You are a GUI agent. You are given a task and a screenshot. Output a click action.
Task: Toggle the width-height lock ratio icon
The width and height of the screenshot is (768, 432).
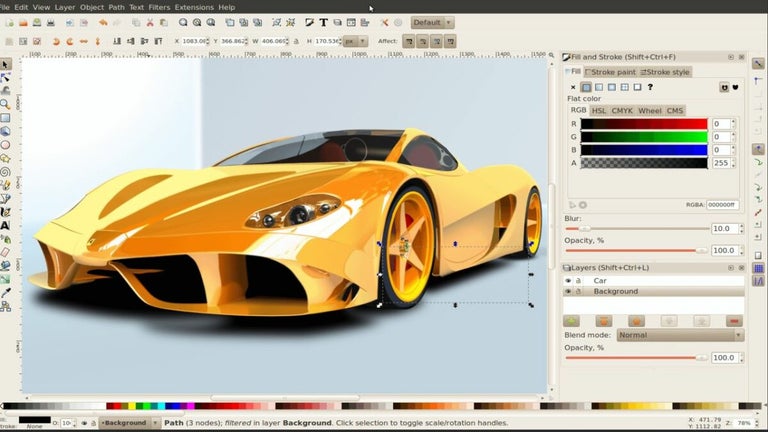(296, 42)
